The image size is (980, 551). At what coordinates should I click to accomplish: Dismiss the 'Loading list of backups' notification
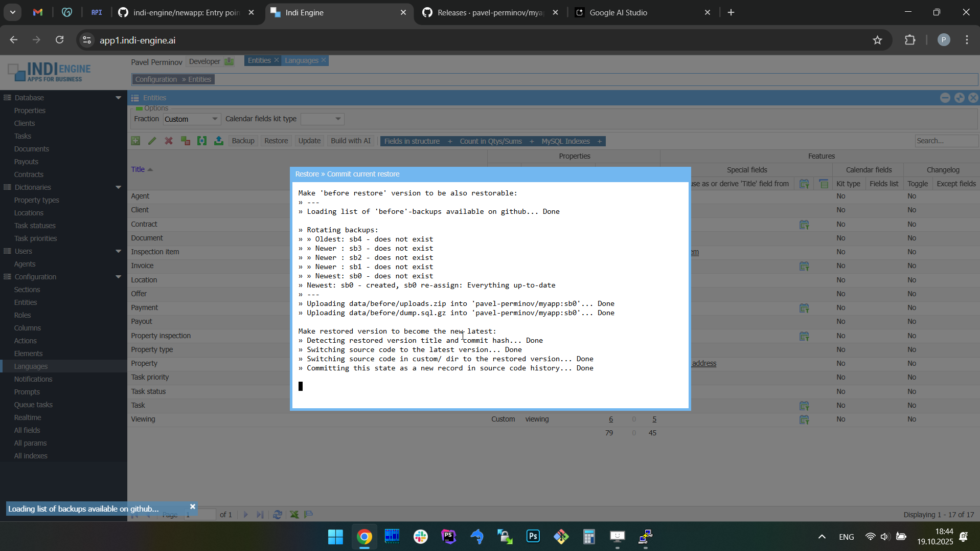pyautogui.click(x=193, y=506)
